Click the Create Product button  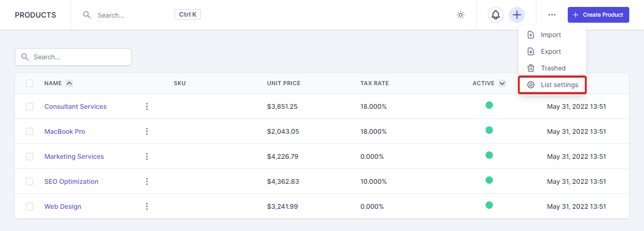598,15
